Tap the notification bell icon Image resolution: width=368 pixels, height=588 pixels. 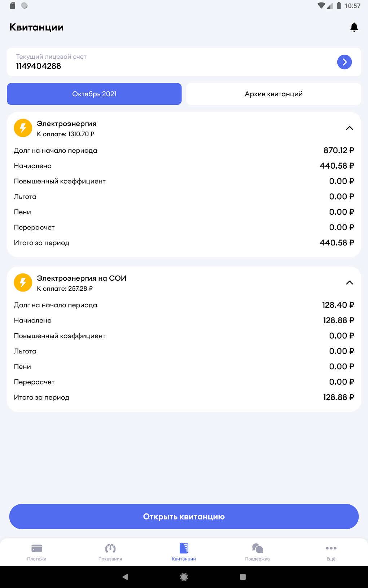(354, 27)
